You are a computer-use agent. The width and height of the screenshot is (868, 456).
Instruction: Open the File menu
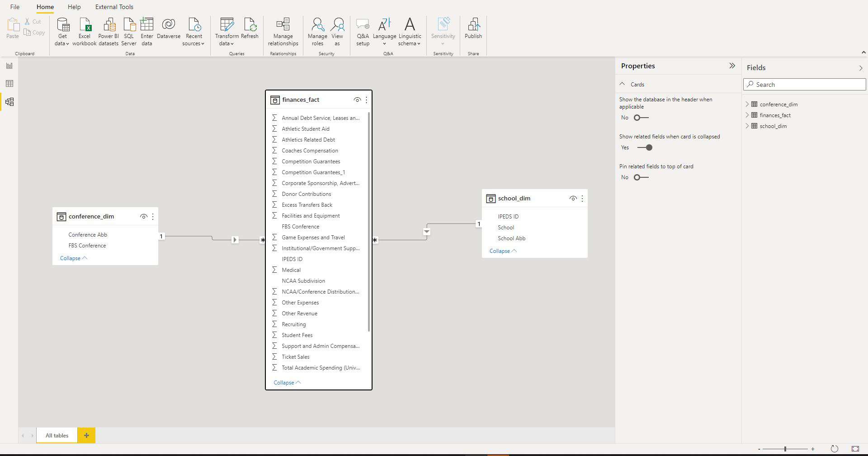pyautogui.click(x=14, y=7)
